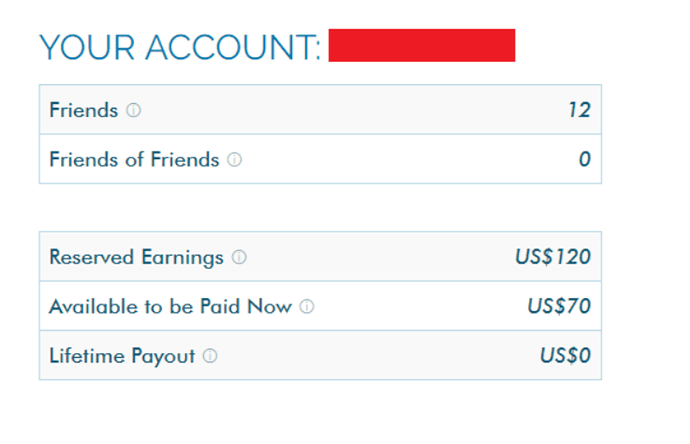Click the Reserved Earnings info icon
Image resolution: width=690 pixels, height=444 pixels.
(239, 257)
